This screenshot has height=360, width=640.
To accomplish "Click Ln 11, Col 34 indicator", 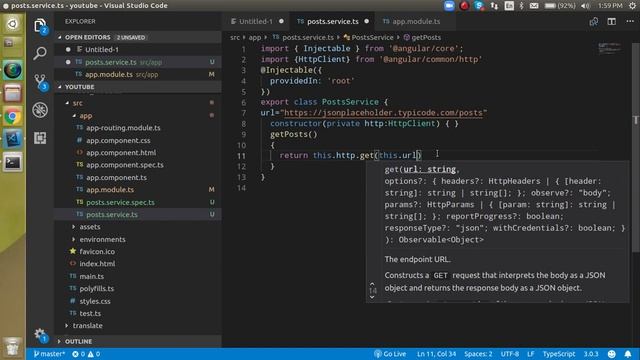I will pyautogui.click(x=436, y=354).
